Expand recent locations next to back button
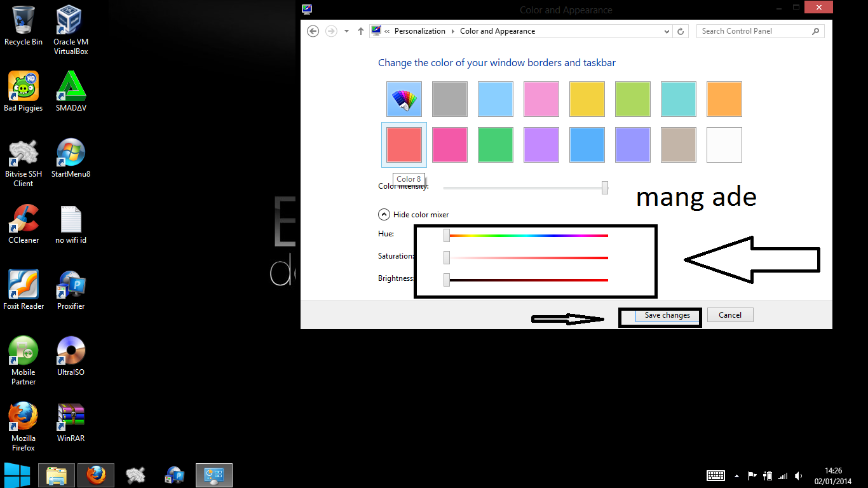 [x=346, y=30]
